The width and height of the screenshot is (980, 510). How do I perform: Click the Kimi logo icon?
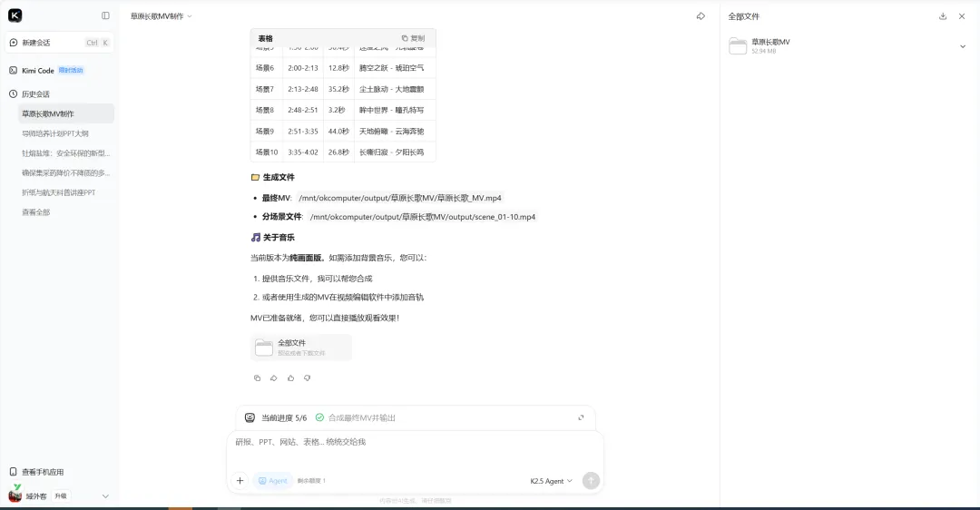[x=15, y=15]
